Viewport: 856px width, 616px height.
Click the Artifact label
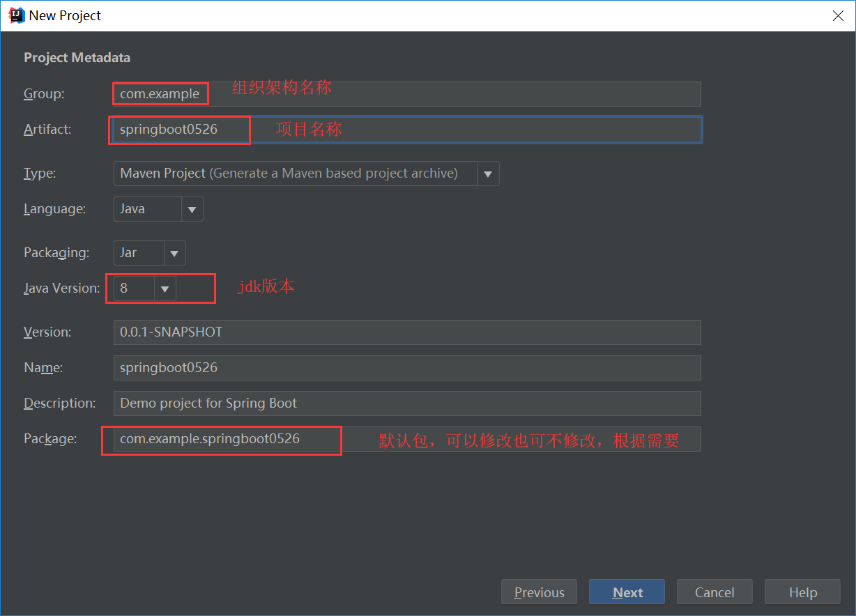[x=47, y=130]
